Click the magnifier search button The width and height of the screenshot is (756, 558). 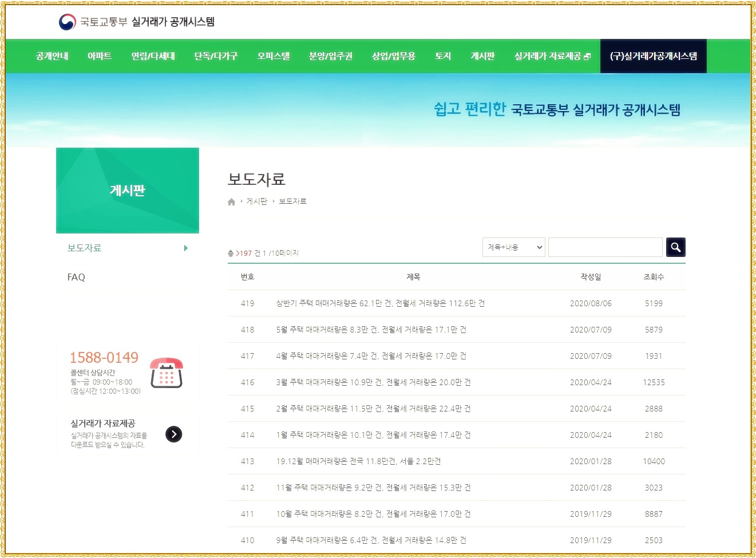(675, 247)
